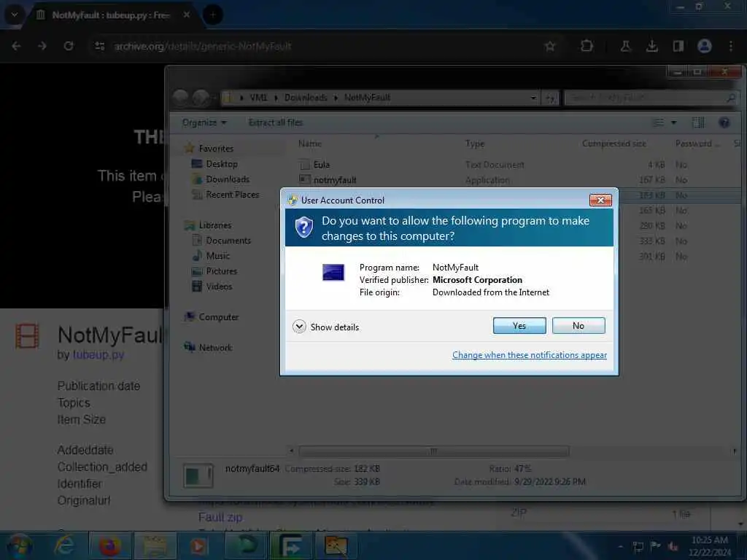Toggle the Chrome side panel icon

point(678,46)
